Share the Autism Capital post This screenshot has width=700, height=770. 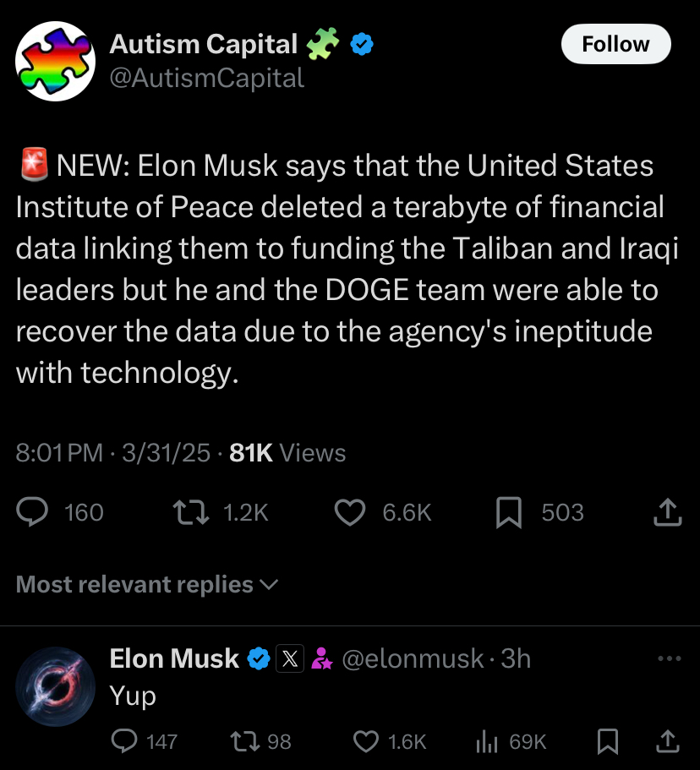[x=668, y=512]
